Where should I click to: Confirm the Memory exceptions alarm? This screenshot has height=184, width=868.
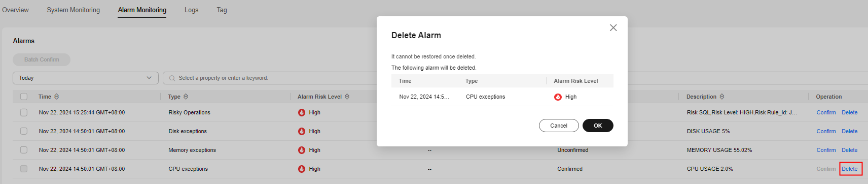tap(826, 150)
